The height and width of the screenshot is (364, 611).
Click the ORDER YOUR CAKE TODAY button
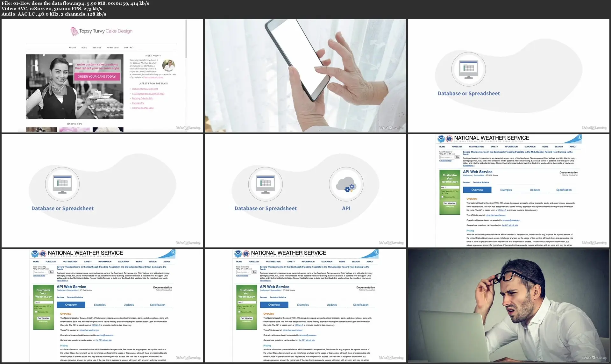coord(97,76)
